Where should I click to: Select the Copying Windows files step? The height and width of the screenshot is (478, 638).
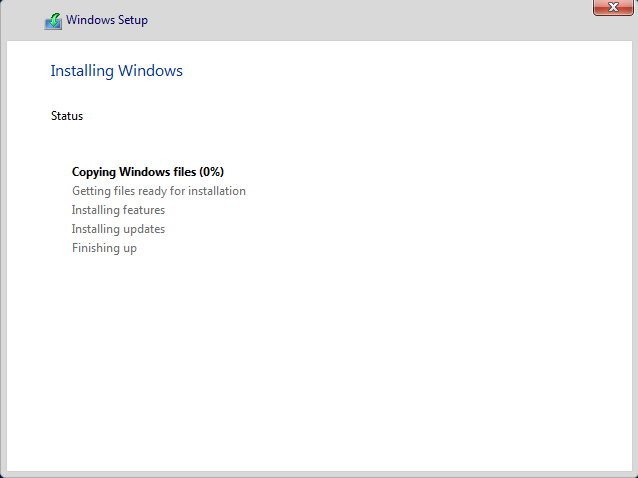pos(134,172)
